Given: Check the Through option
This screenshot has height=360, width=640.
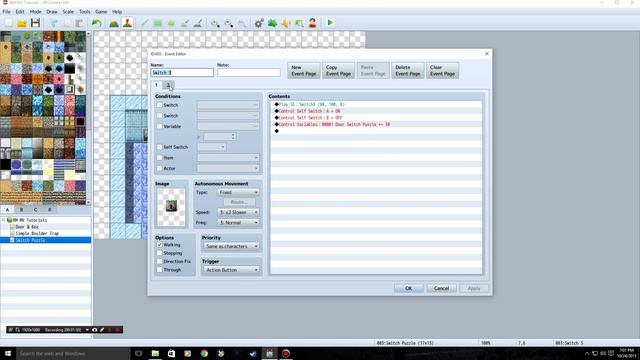Looking at the screenshot, I should tap(160, 270).
